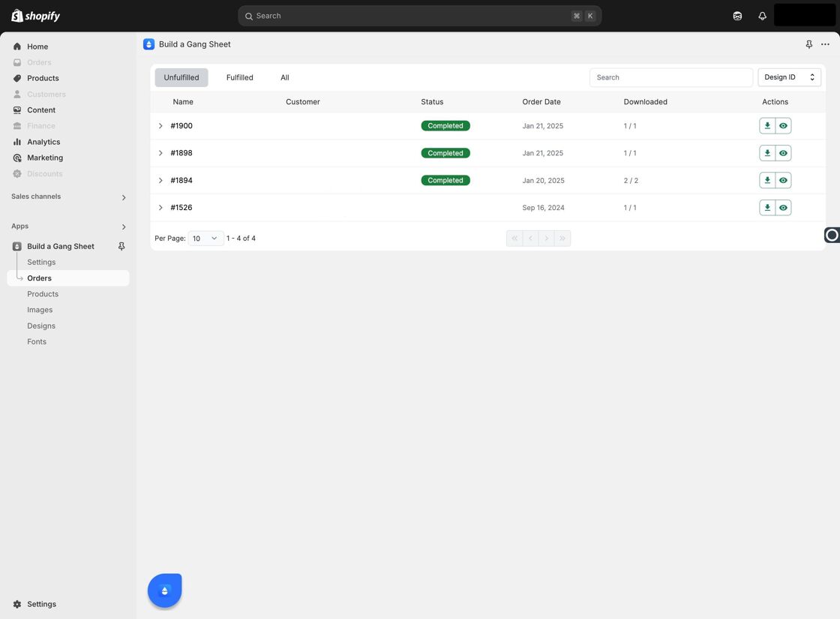
Task: Focus the Shopify top search bar
Action: pos(419,16)
